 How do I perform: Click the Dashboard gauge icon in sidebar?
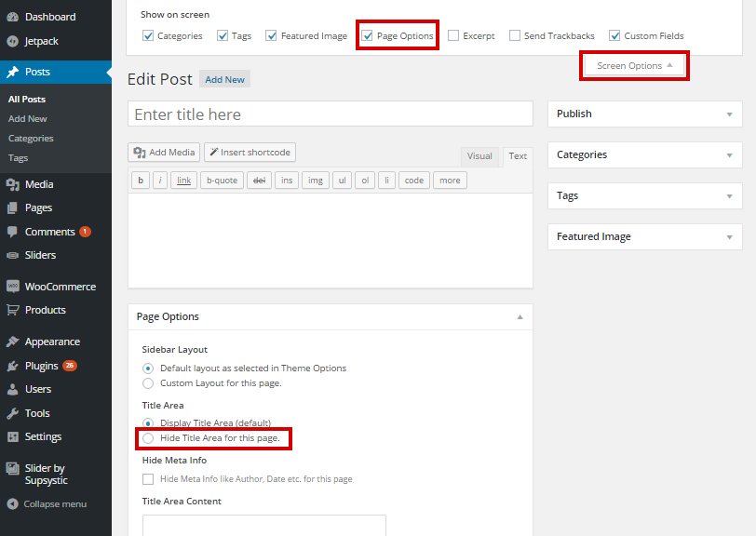tap(12, 17)
